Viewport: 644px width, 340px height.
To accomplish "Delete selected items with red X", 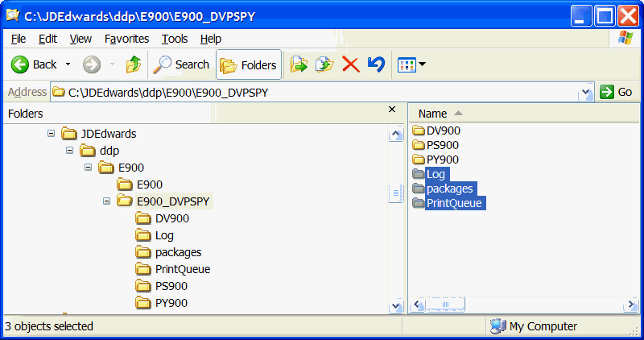I will 351,64.
